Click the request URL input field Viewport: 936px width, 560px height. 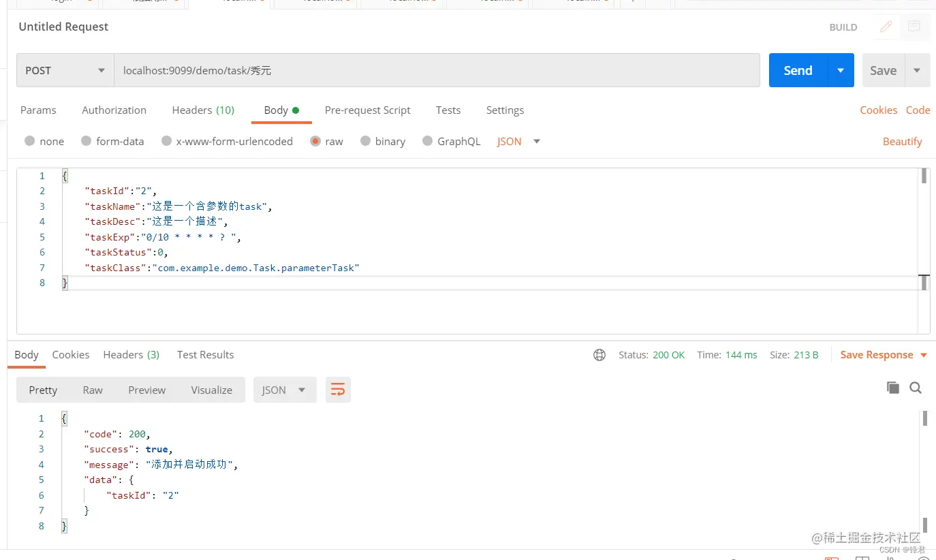pyautogui.click(x=437, y=70)
